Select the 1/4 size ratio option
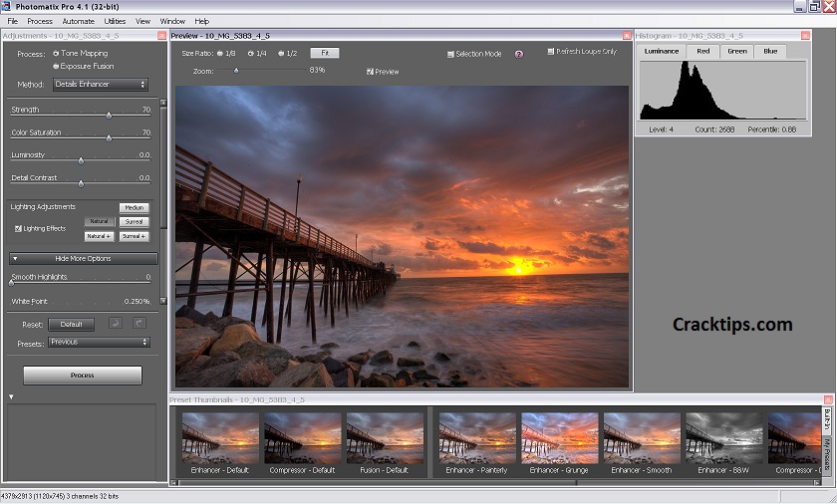Screen dimensions: 837x504 [x=249, y=54]
